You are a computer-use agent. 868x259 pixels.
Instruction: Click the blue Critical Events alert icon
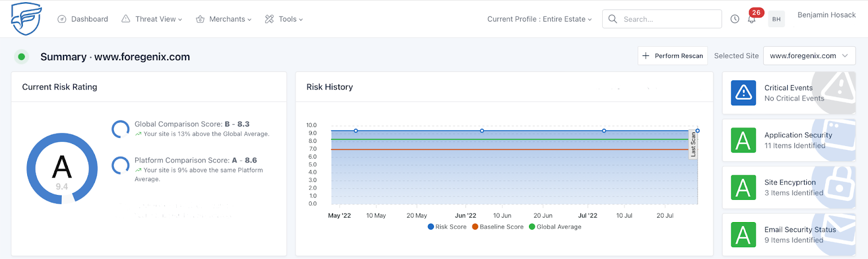point(743,93)
